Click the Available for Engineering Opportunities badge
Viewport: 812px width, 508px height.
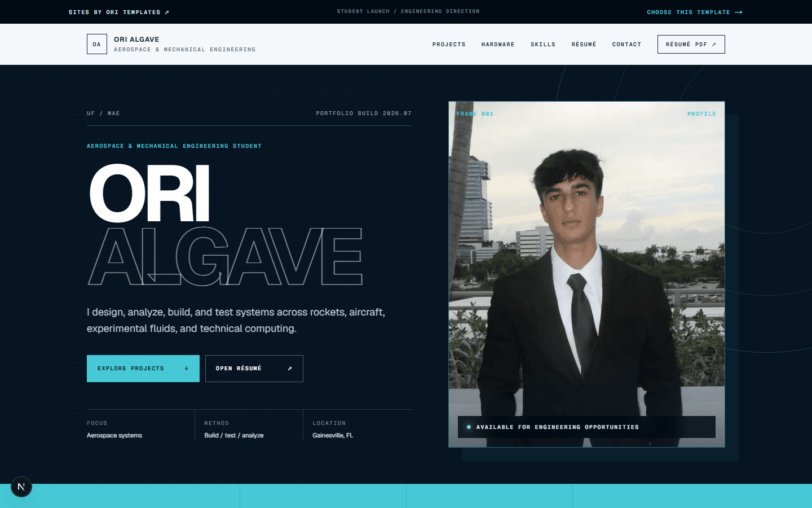click(x=586, y=427)
